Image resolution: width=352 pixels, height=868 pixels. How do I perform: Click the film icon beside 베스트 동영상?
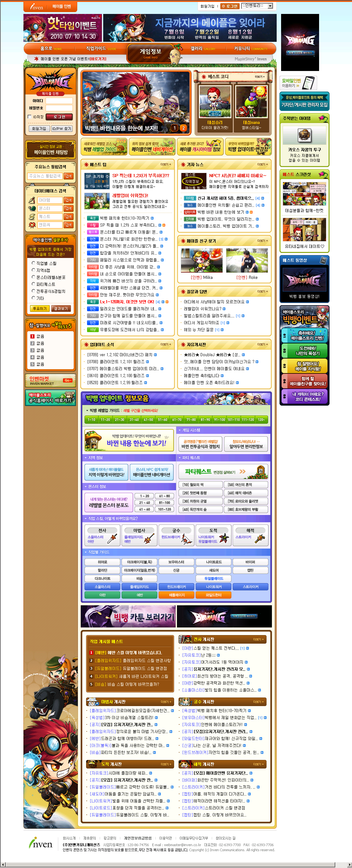coord(323,260)
